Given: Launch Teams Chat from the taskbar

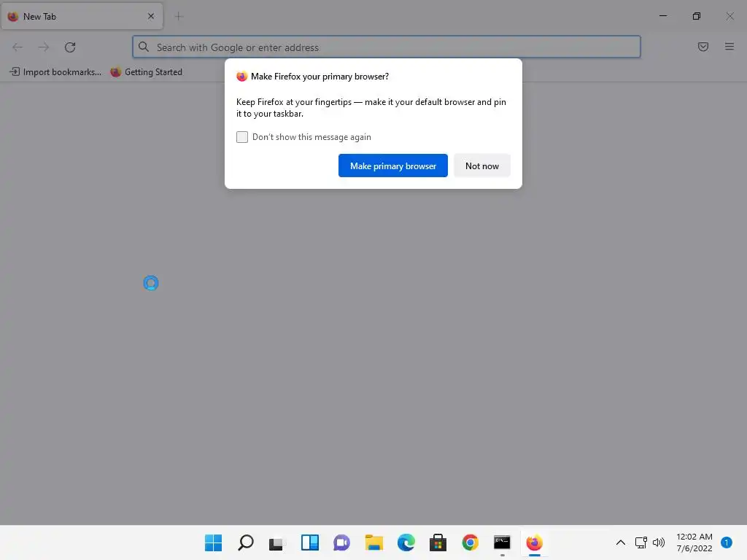Looking at the screenshot, I should tap(341, 542).
